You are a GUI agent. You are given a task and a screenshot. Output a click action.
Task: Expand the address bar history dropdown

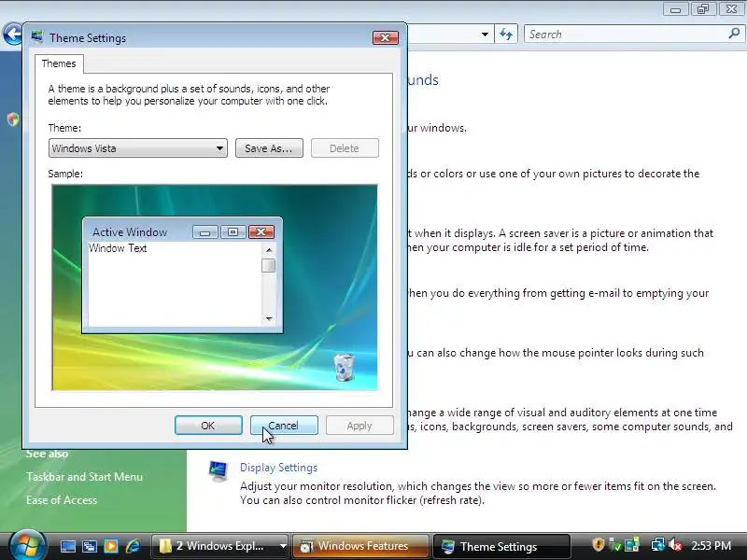(485, 35)
